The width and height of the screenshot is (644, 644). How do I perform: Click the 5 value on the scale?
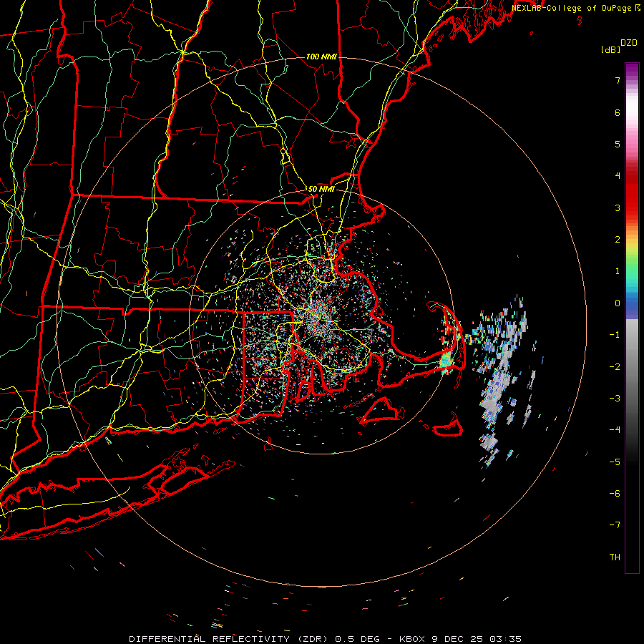click(x=618, y=144)
